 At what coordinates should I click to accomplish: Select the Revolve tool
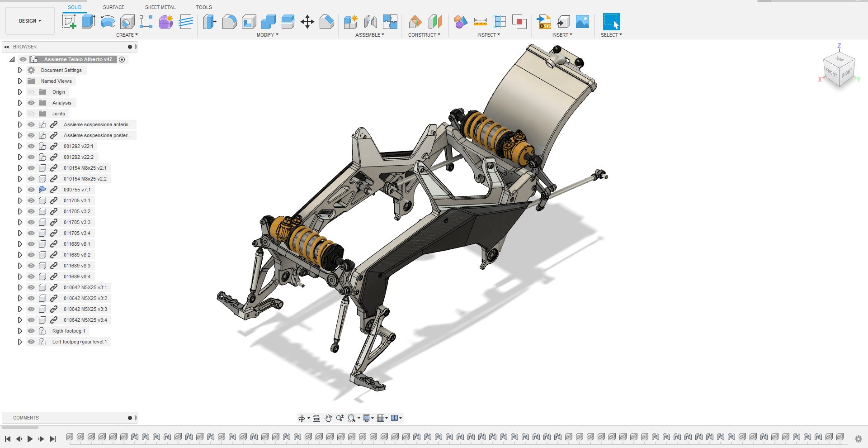(107, 21)
